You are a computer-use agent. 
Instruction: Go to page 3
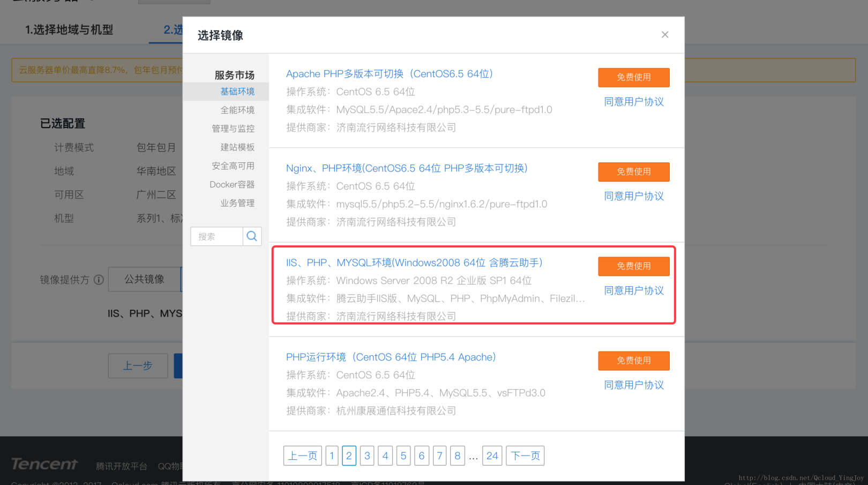(x=367, y=456)
